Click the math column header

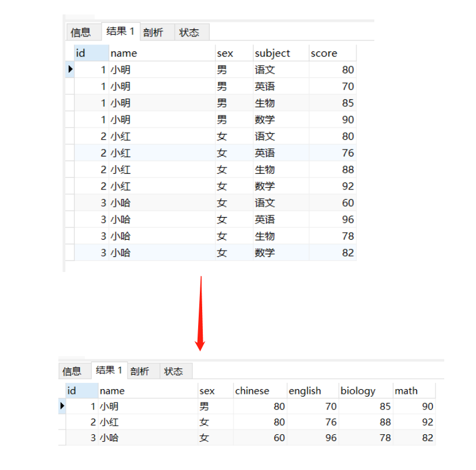pos(414,391)
